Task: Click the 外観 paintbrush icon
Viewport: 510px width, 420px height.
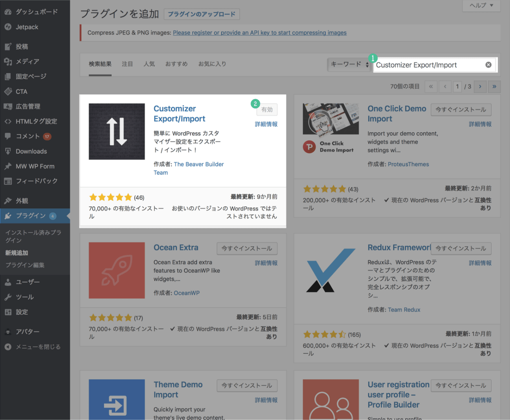Action: point(8,201)
